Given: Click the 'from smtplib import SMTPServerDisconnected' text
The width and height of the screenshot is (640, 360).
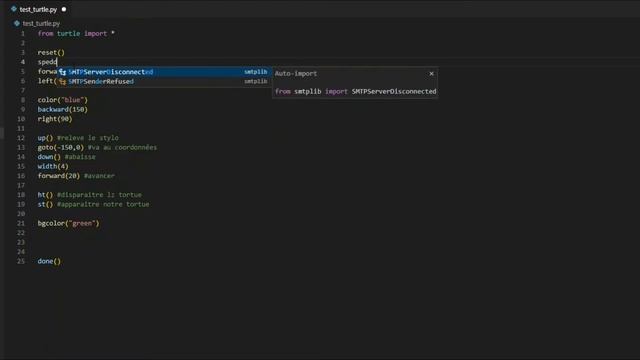Looking at the screenshot, I should coord(356,91).
